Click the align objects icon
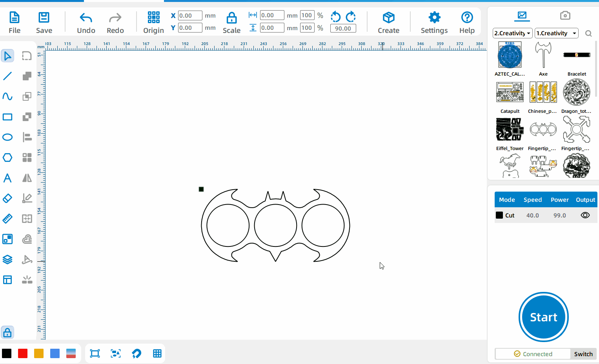This screenshot has width=599, height=364. point(27,137)
